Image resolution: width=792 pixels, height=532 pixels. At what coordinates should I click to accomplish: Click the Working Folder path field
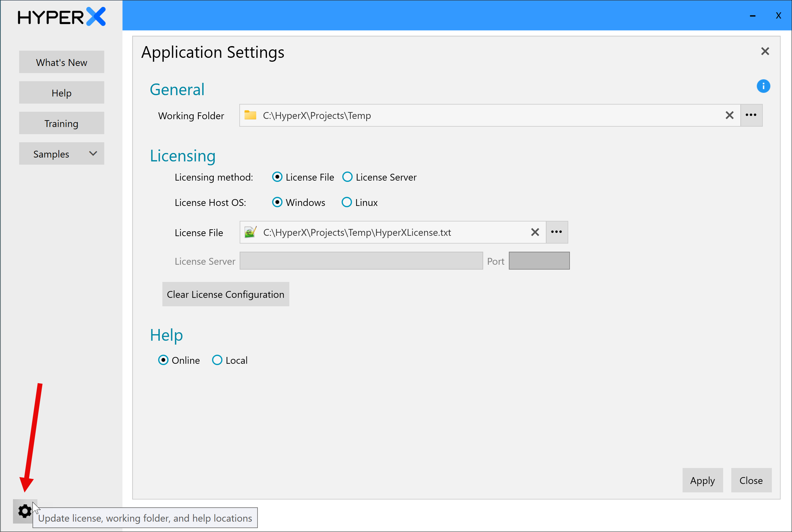tap(489, 115)
